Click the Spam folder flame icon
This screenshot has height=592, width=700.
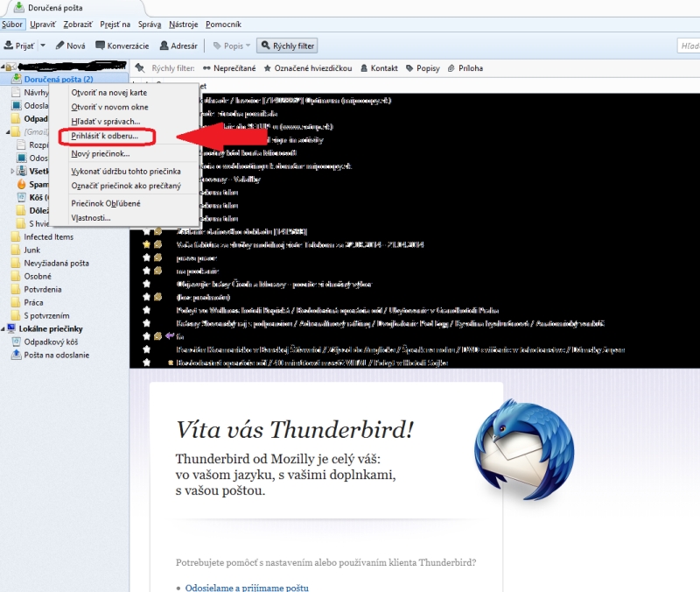coord(21,184)
